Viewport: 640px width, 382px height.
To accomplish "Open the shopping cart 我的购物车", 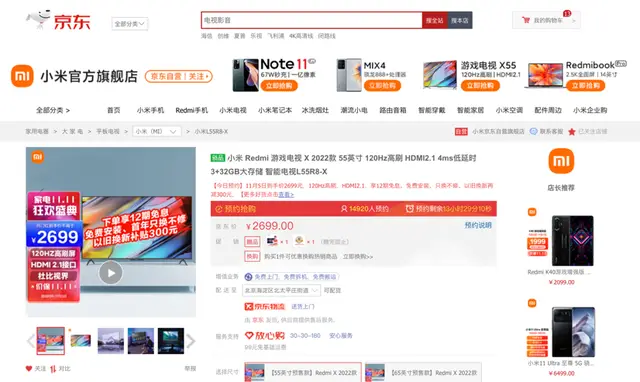I will click(546, 20).
